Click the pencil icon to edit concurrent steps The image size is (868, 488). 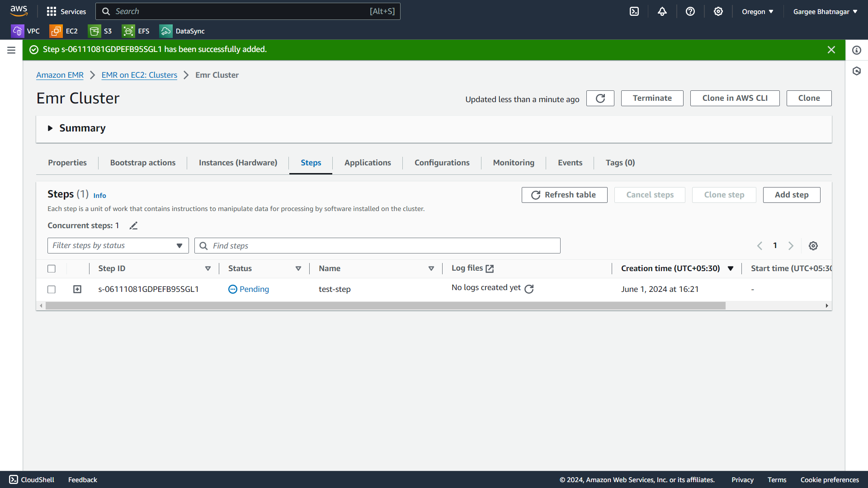133,225
